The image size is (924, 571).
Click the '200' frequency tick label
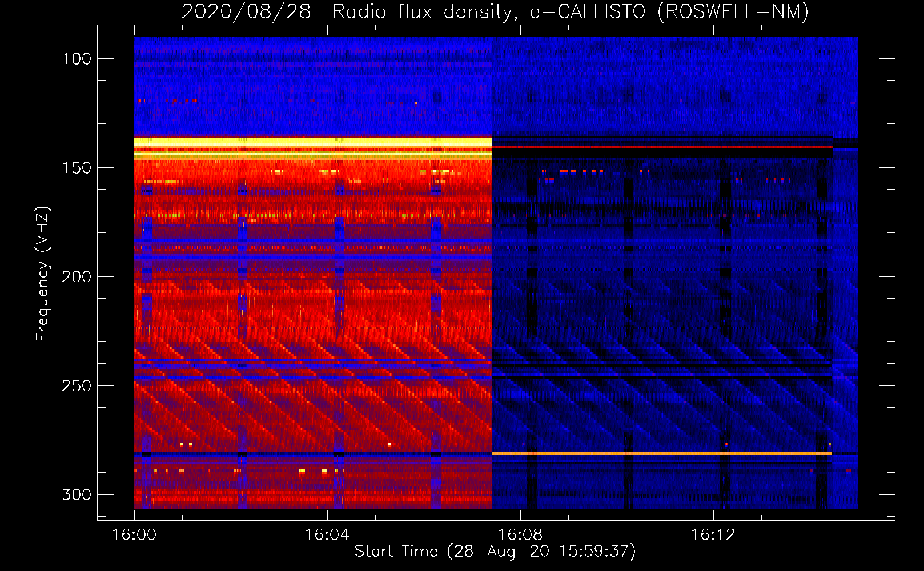click(77, 277)
